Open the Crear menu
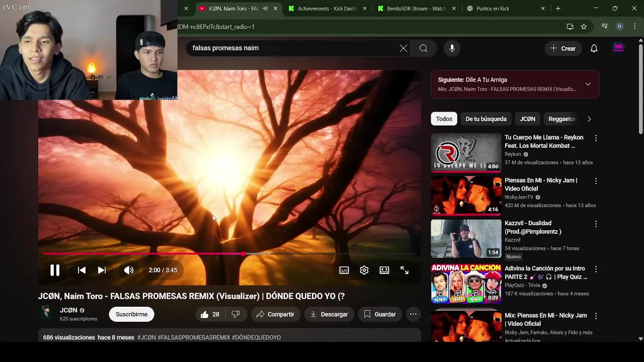This screenshot has width=644, height=362. coord(563,48)
